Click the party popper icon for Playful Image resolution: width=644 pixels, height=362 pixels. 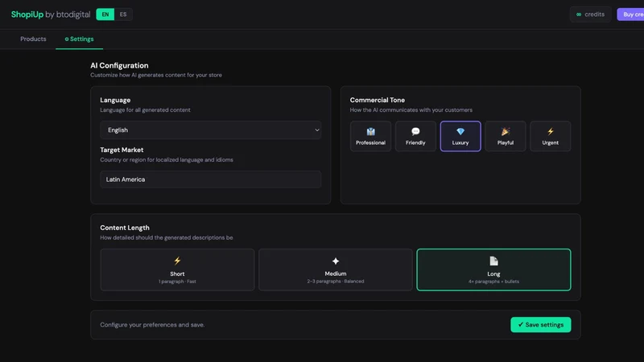(x=506, y=131)
